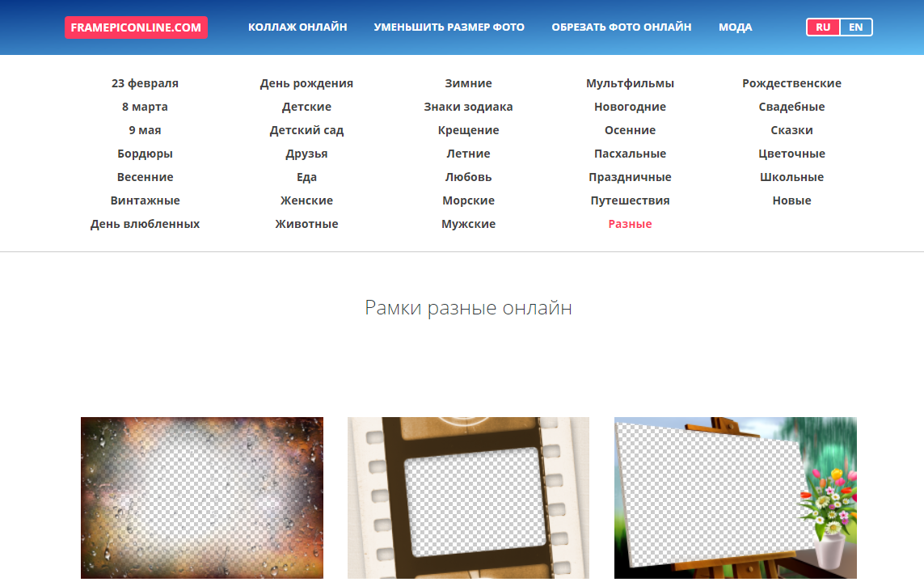Open День рождения category
Image resolution: width=924 pixels, height=582 pixels.
click(x=307, y=83)
